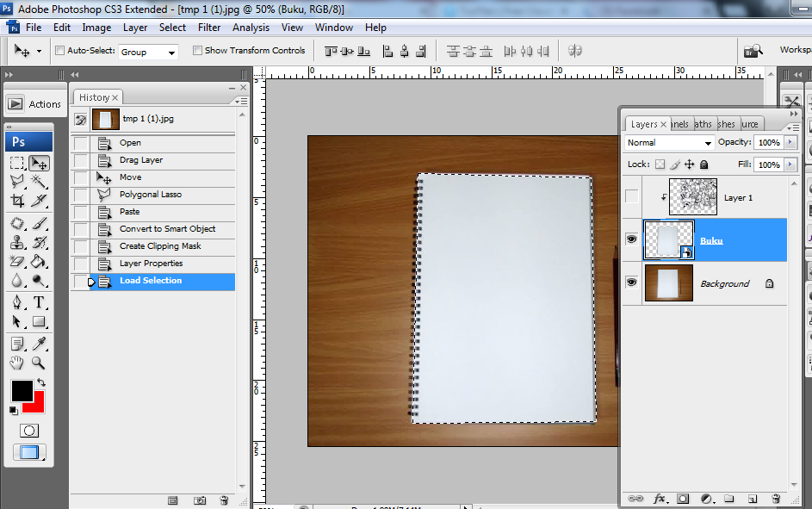
Task: Pick the Clone Stamp tool
Action: tap(17, 242)
